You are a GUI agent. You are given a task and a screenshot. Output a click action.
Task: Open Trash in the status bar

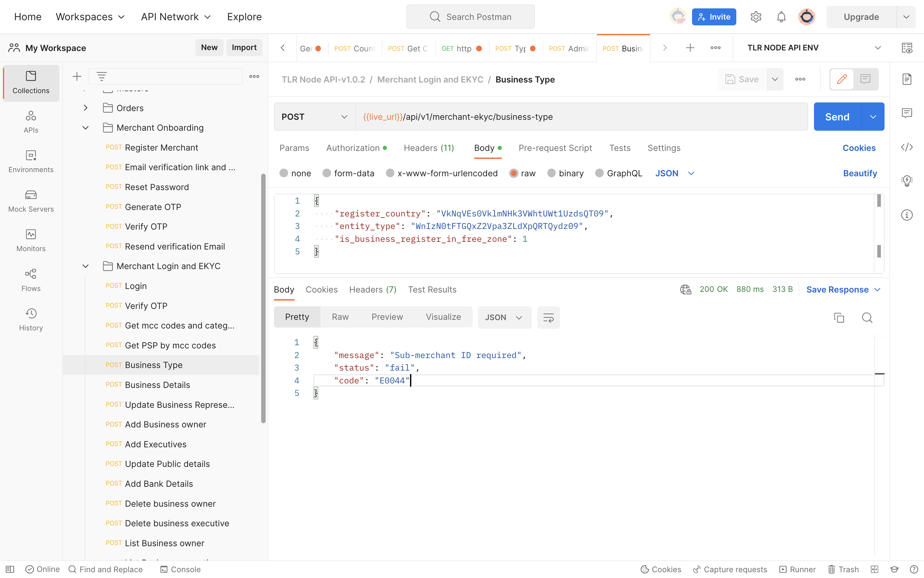(843, 569)
